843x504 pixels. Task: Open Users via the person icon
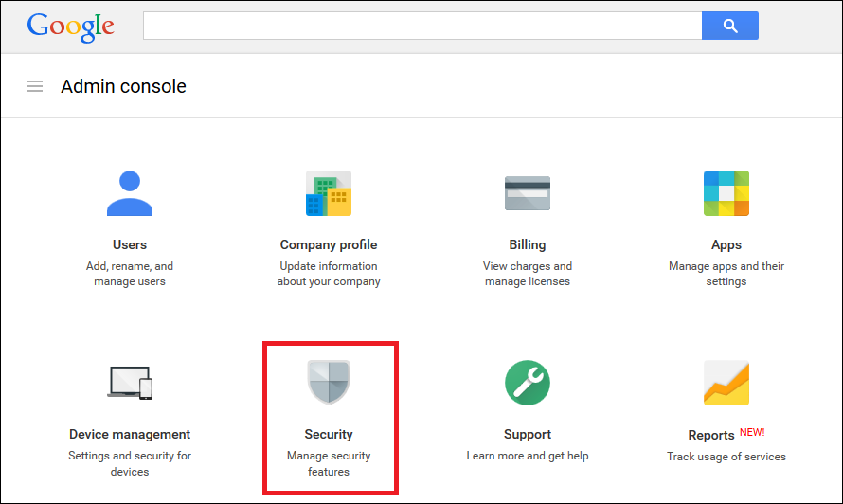coord(130,193)
